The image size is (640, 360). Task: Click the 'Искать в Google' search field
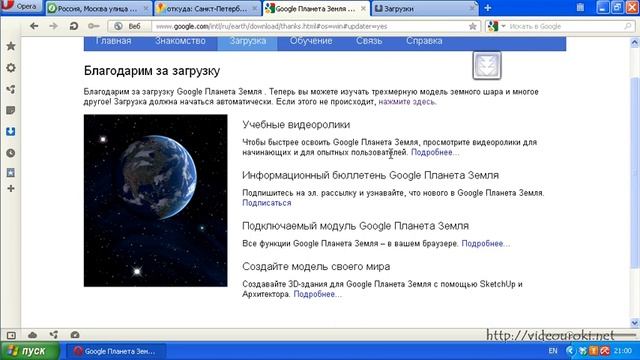(565, 26)
